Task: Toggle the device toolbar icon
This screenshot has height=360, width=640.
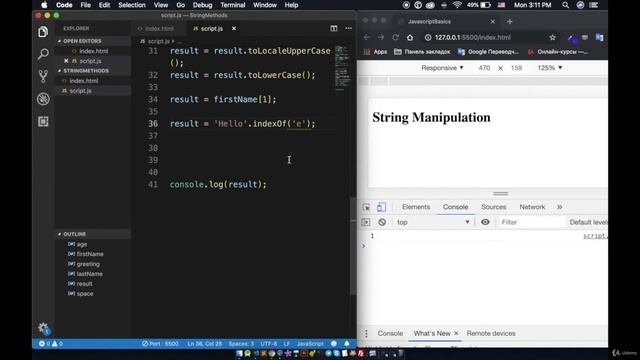Action: pos(381,207)
